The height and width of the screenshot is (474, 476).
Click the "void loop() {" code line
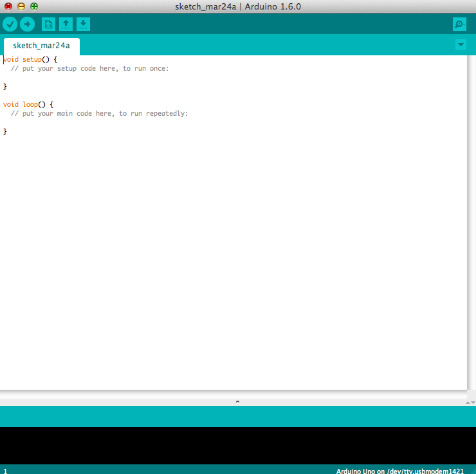[x=28, y=104]
